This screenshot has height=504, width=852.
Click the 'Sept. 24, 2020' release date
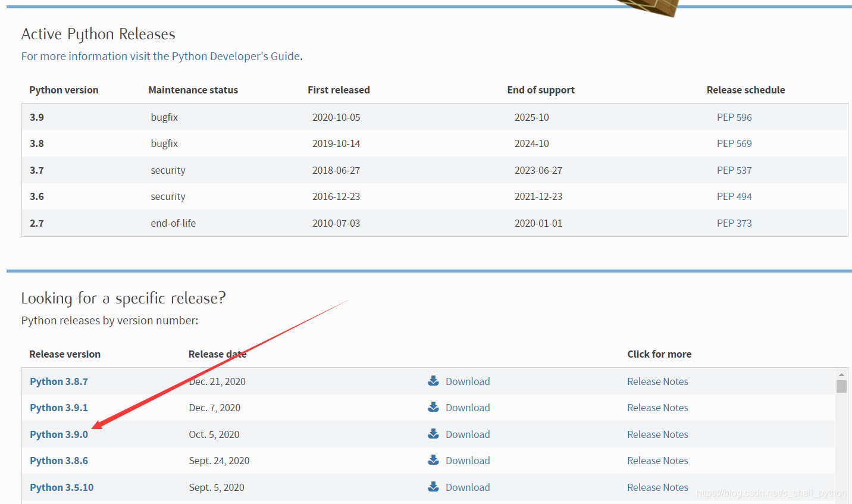(x=219, y=461)
